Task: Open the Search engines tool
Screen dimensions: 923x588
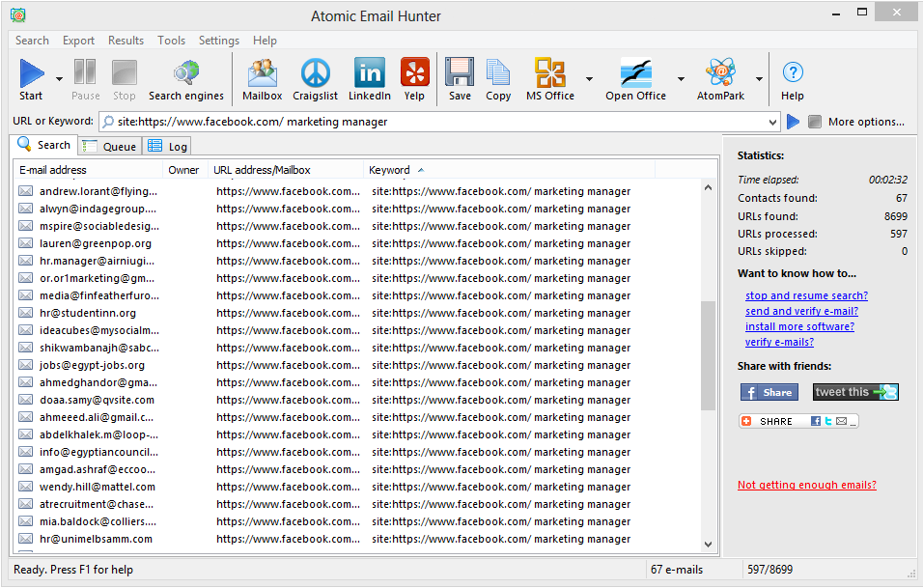Action: (x=185, y=74)
